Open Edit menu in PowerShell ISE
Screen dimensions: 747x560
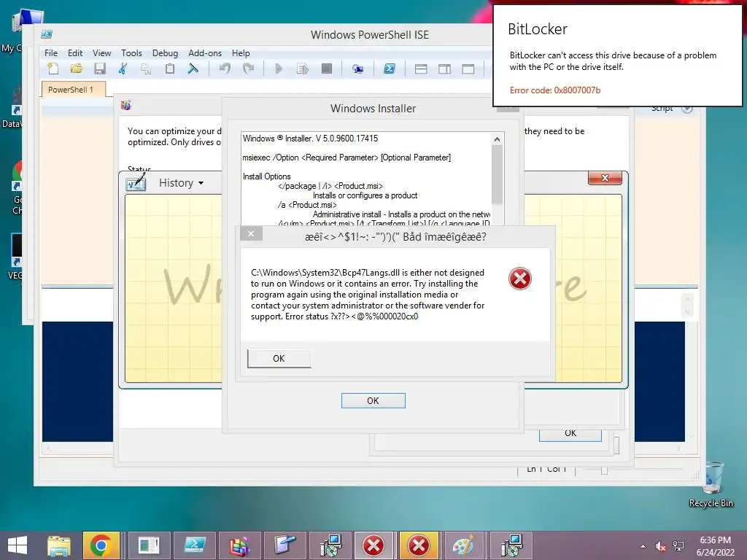[75, 52]
